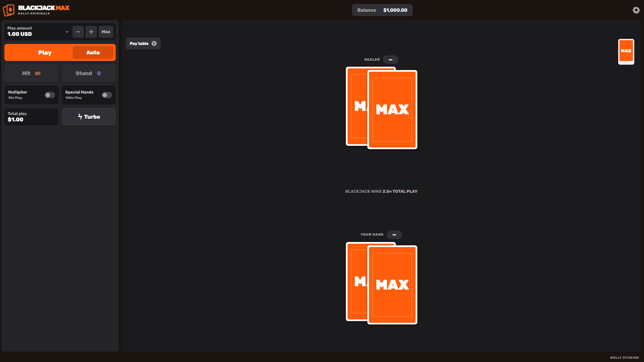
Task: Click the Your Hand score badge
Action: tap(394, 235)
